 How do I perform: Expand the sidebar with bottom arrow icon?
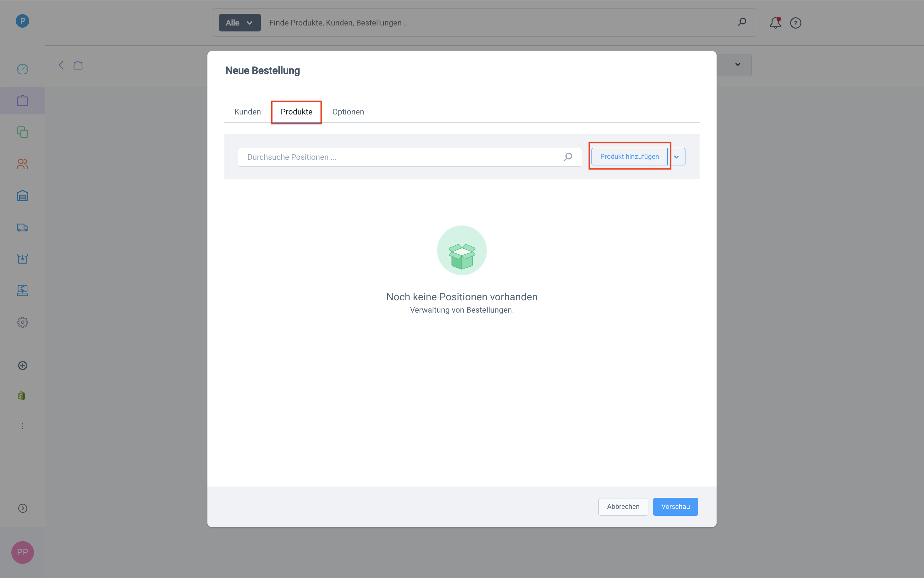[x=23, y=508]
